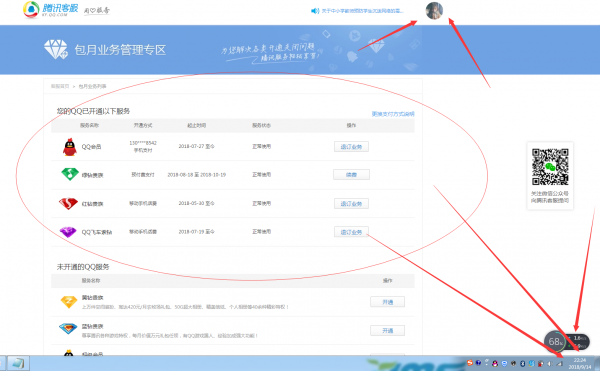
Task: Click the announcement speaker icon
Action: [x=315, y=11]
